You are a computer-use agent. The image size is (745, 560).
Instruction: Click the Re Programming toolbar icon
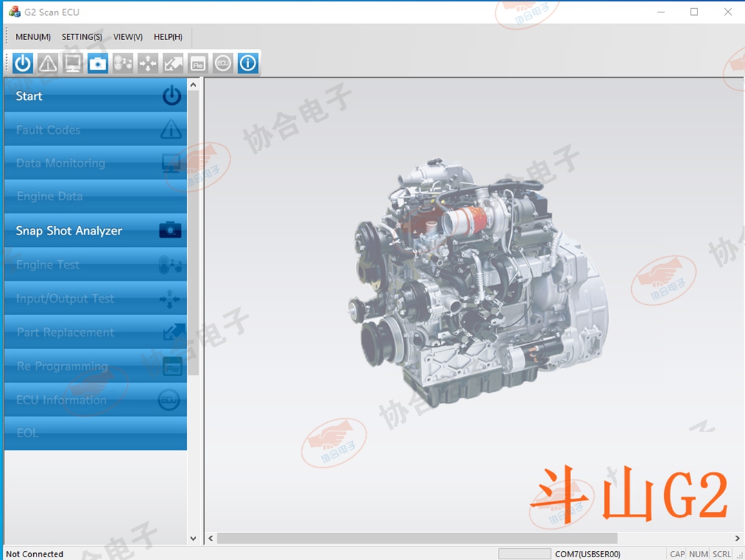click(x=198, y=63)
